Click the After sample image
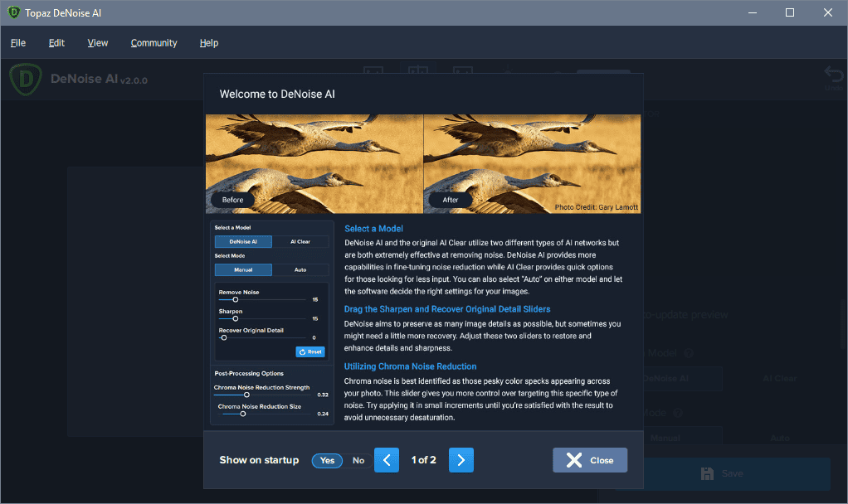The image size is (848, 504). click(x=532, y=163)
